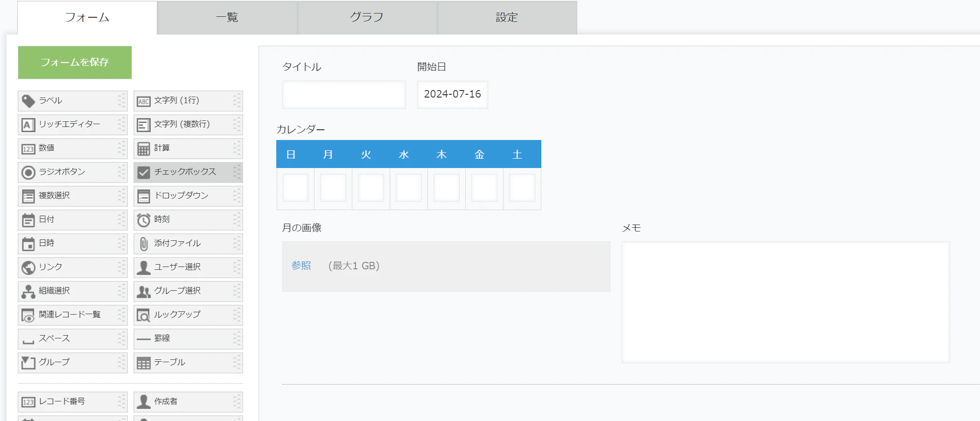Select the 添付ファイル paperclip icon
Screen dimensions: 980x421
coord(144,244)
